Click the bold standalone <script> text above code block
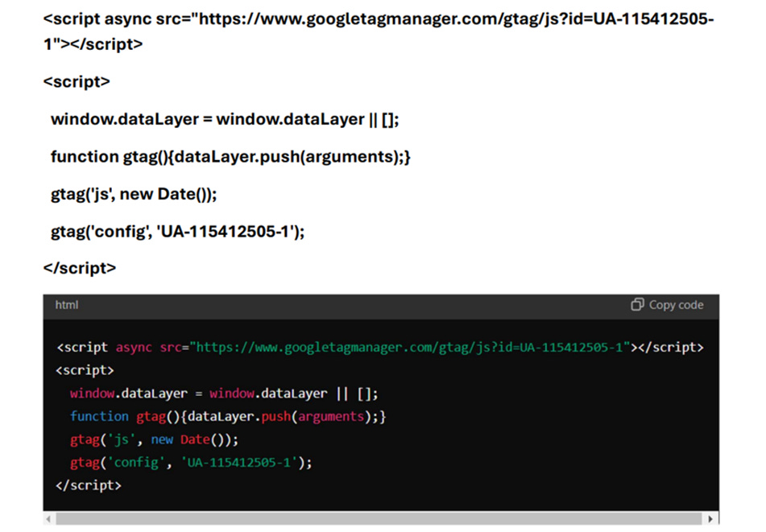The image size is (766, 532). (77, 81)
